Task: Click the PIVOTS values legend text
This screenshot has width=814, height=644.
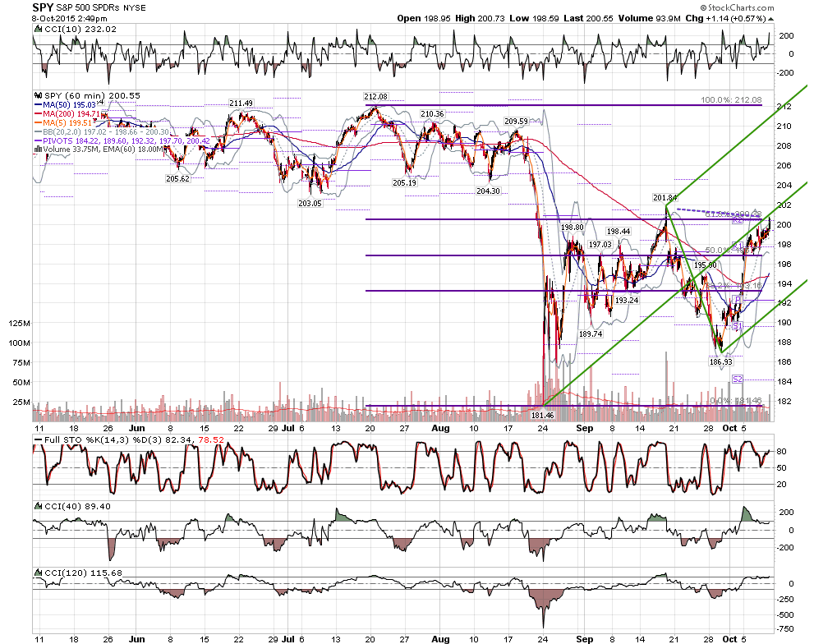Action: pyautogui.click(x=126, y=140)
